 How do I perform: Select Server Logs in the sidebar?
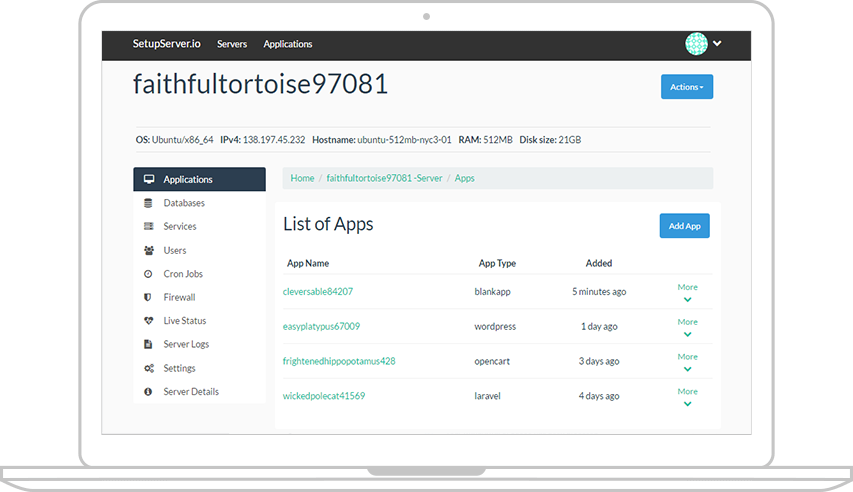pos(199,344)
